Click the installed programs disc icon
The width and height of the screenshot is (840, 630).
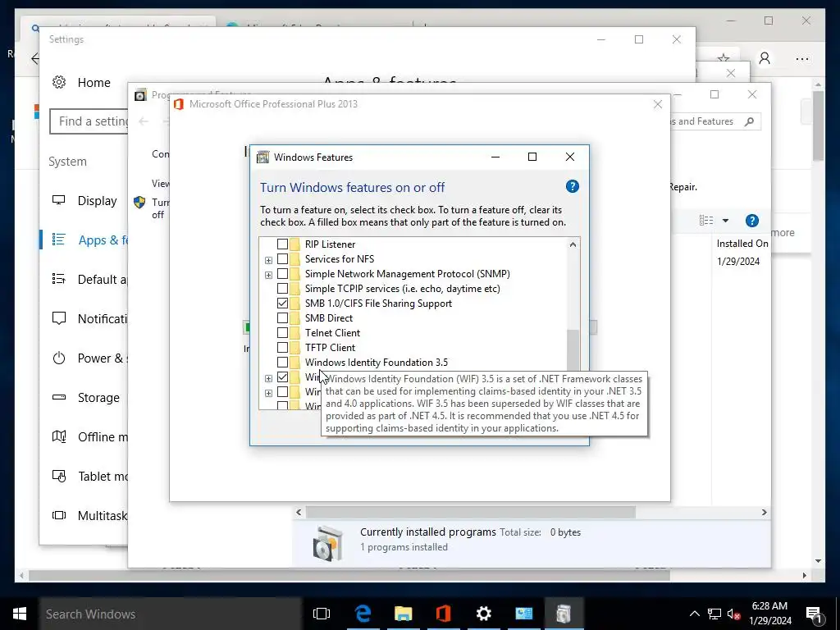tap(327, 543)
